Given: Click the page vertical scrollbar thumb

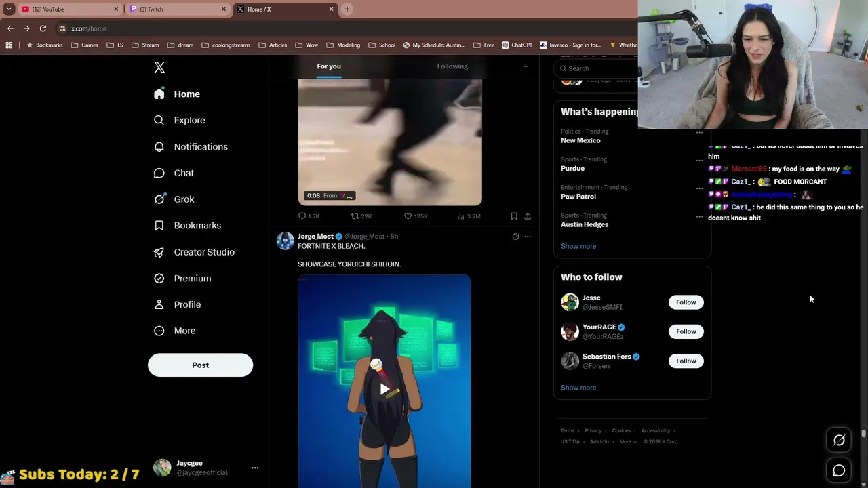Looking at the screenshot, I should click(863, 434).
